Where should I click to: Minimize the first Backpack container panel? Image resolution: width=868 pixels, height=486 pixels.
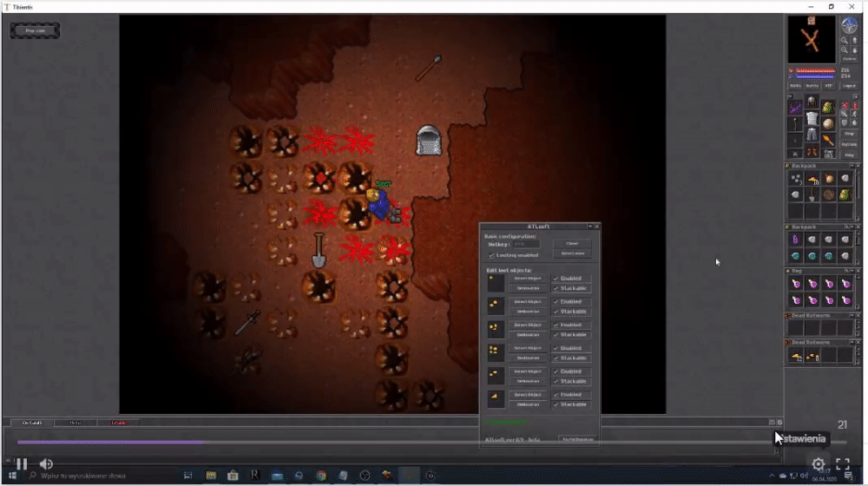pos(852,166)
